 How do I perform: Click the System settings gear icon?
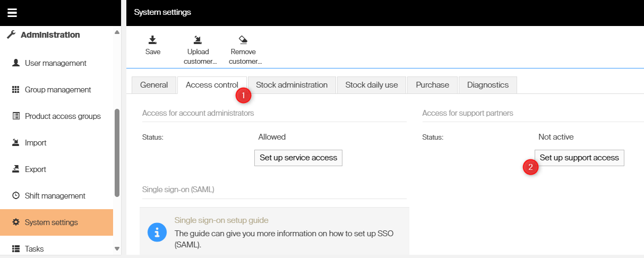(16, 222)
